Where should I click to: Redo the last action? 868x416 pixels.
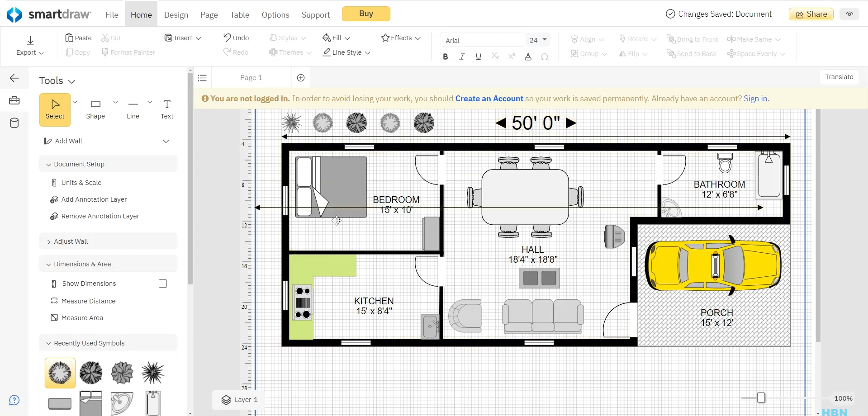point(236,52)
